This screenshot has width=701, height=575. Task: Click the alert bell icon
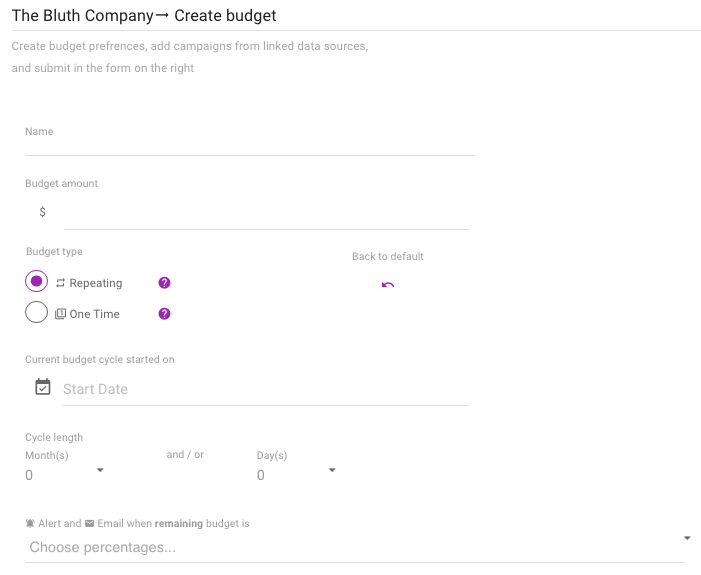click(x=30, y=523)
